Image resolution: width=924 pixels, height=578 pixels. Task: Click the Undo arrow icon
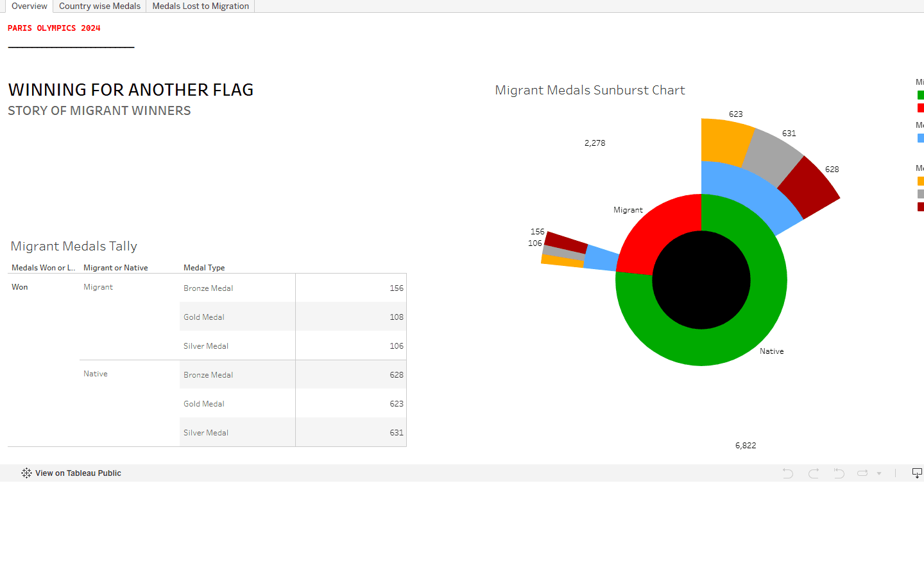point(788,473)
